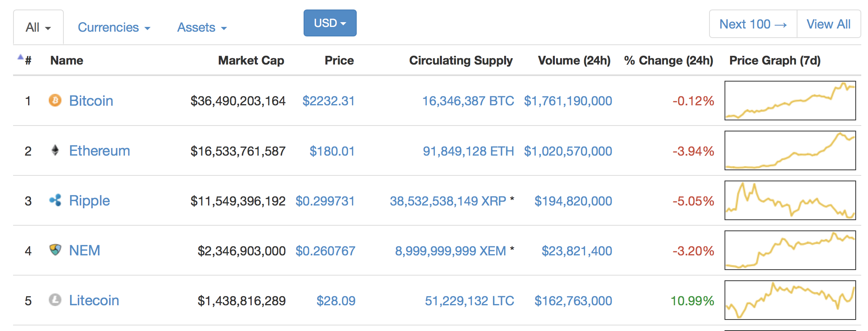Viewport: 868px width, 331px height.
Task: Open Ripple 7-day price graph
Action: pos(790,200)
